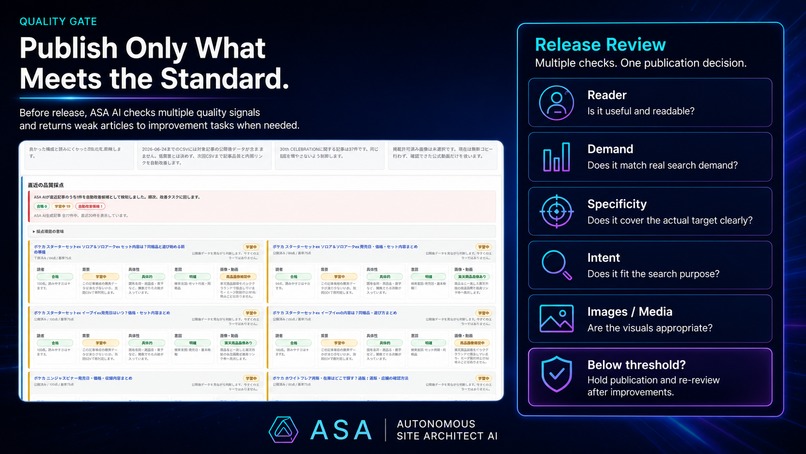Click the Demand bar chart icon

click(x=556, y=157)
